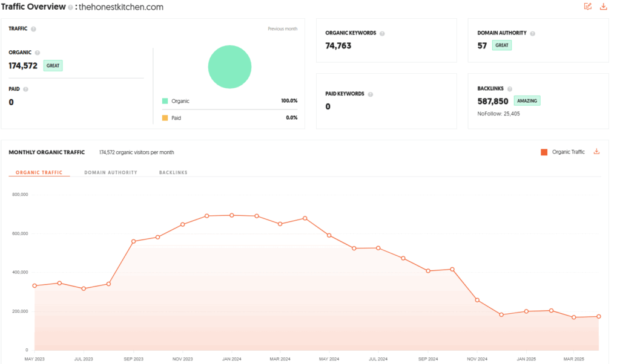Toggle the orange Organic Traffic legend swatch
620x364 pixels.
pyautogui.click(x=544, y=152)
